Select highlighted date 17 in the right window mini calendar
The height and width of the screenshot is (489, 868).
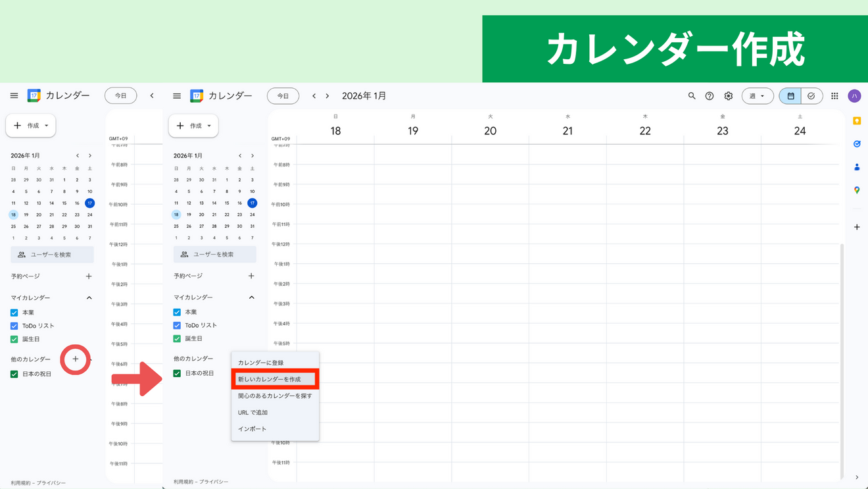click(x=253, y=203)
